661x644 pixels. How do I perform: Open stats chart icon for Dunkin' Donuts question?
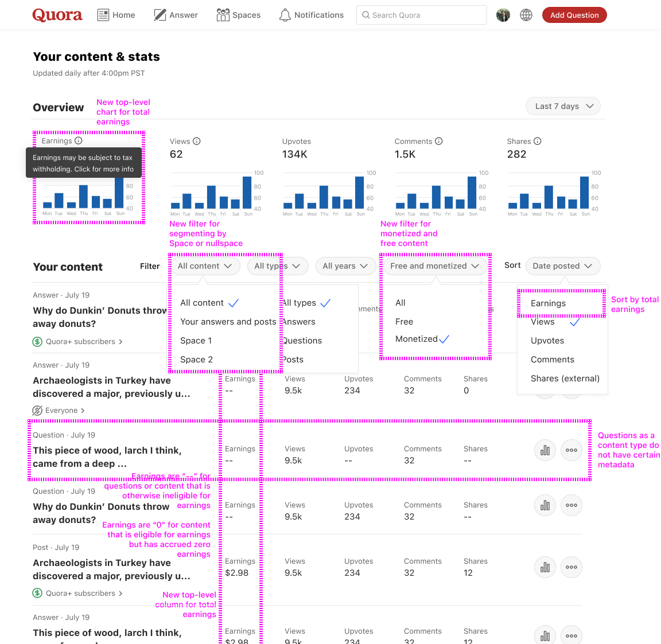pos(545,505)
